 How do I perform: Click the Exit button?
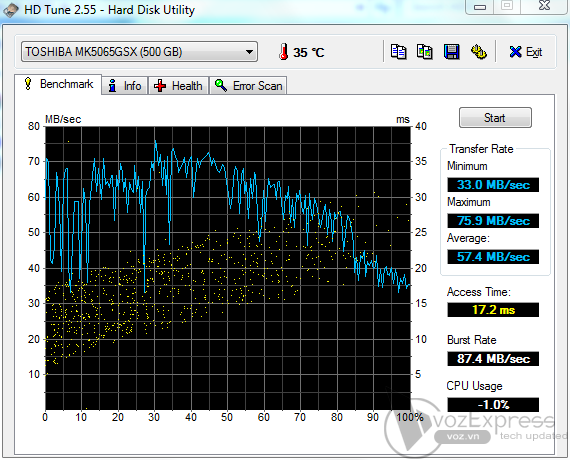pos(525,52)
